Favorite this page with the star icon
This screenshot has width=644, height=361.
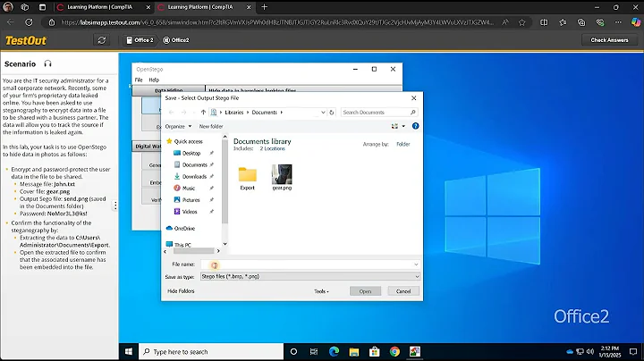(522, 22)
